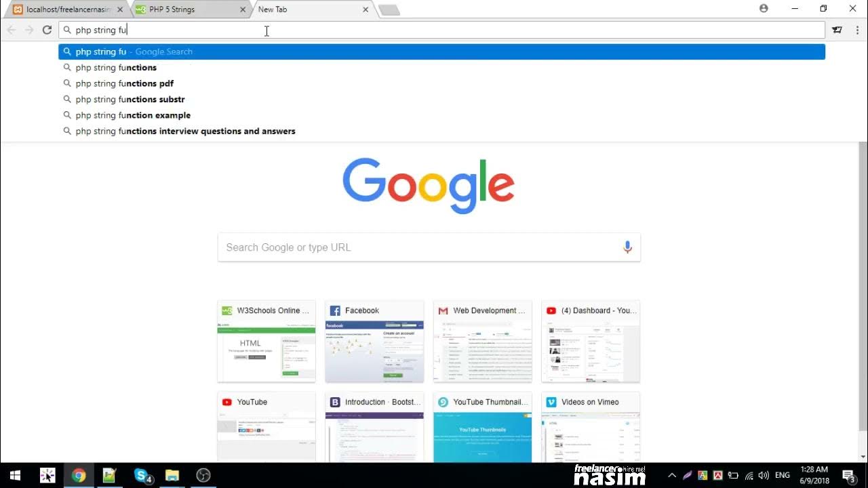Open the cursor highlighter app in taskbar

point(47,475)
